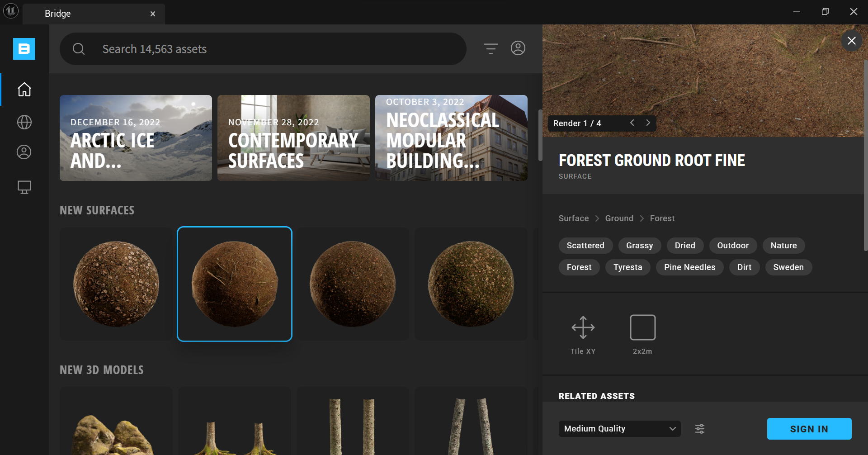
Task: Open the straight tree trunks model thumbnail
Action: [x=353, y=421]
